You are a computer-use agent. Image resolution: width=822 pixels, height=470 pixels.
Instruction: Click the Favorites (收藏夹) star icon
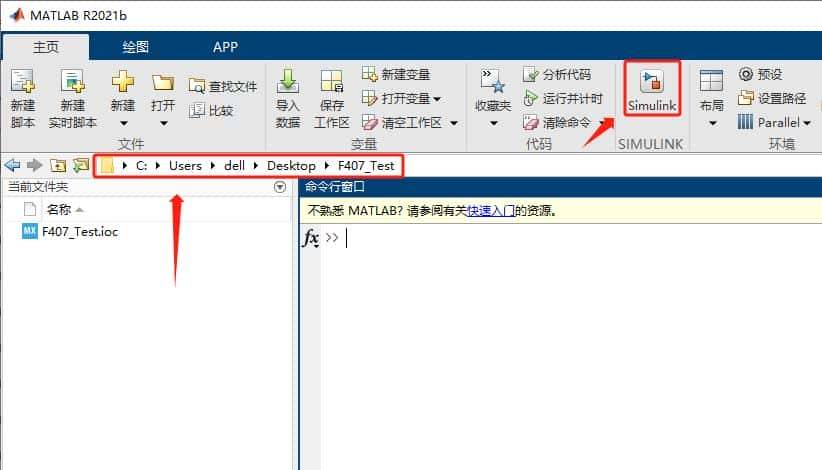493,82
